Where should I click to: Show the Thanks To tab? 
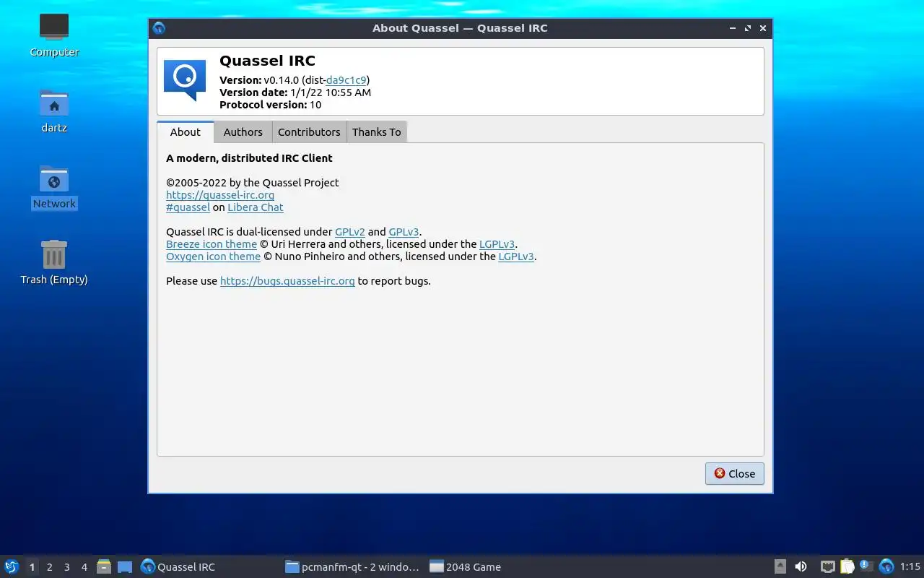[x=377, y=131]
